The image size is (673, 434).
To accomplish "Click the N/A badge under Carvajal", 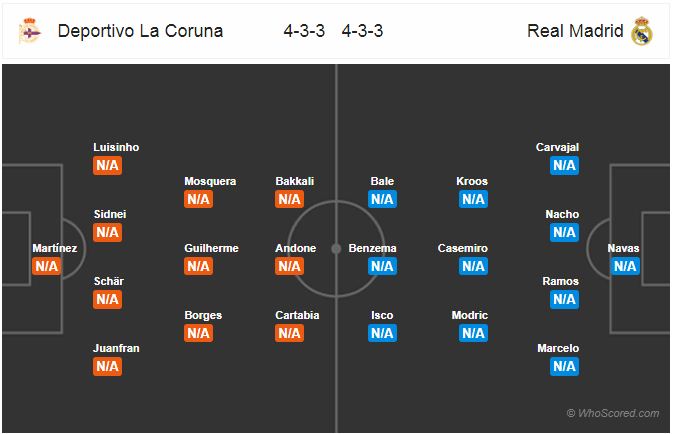I will pyautogui.click(x=564, y=165).
